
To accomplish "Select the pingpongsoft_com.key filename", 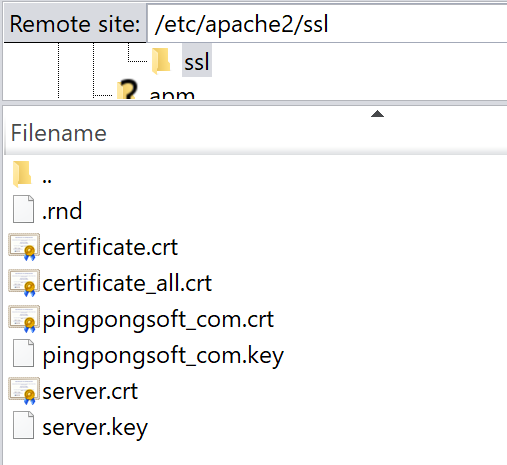I will [x=163, y=356].
